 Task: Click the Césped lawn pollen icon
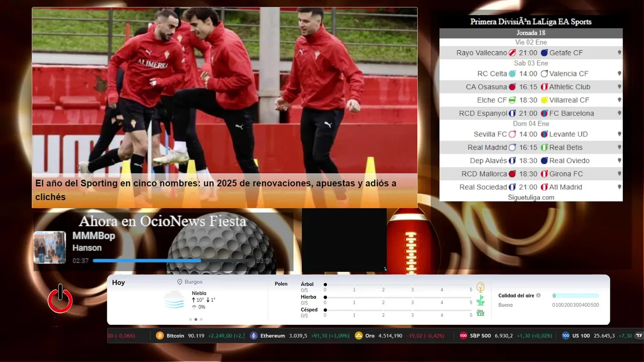(x=480, y=313)
